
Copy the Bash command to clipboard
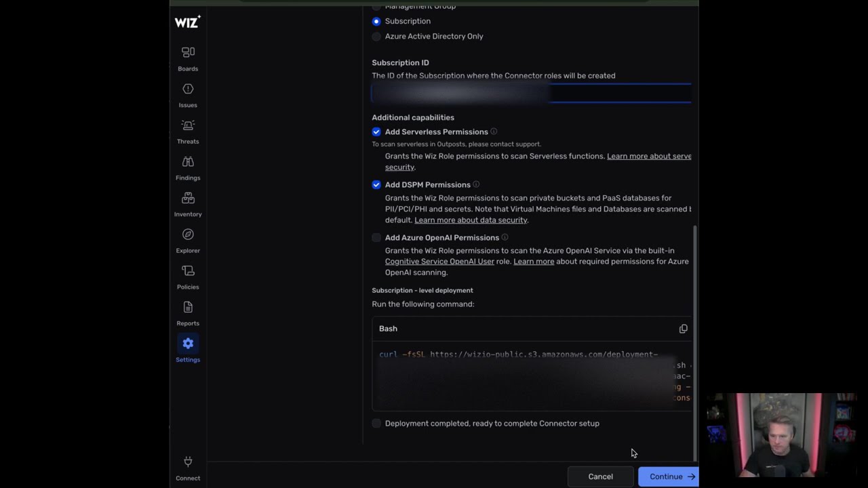(x=683, y=329)
